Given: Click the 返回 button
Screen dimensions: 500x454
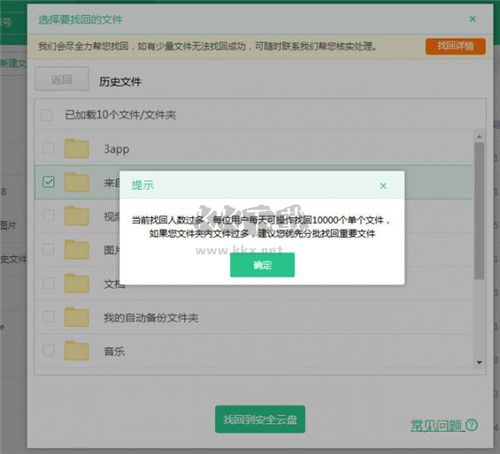Looking at the screenshot, I should (x=62, y=79).
